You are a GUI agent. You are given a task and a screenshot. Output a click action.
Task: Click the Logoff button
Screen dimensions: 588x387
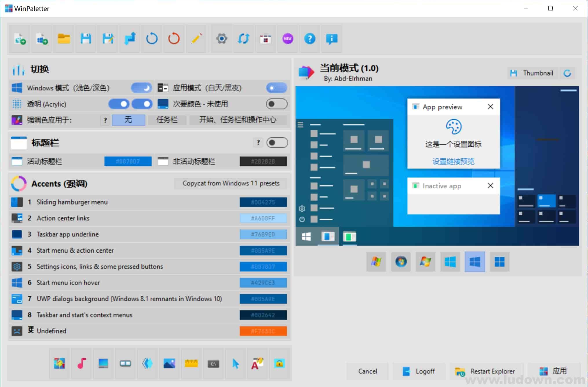coord(419,371)
